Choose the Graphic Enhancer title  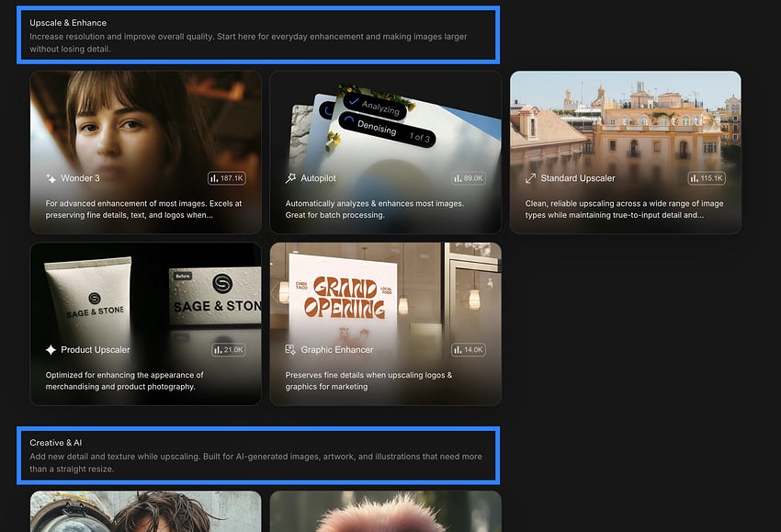click(336, 350)
